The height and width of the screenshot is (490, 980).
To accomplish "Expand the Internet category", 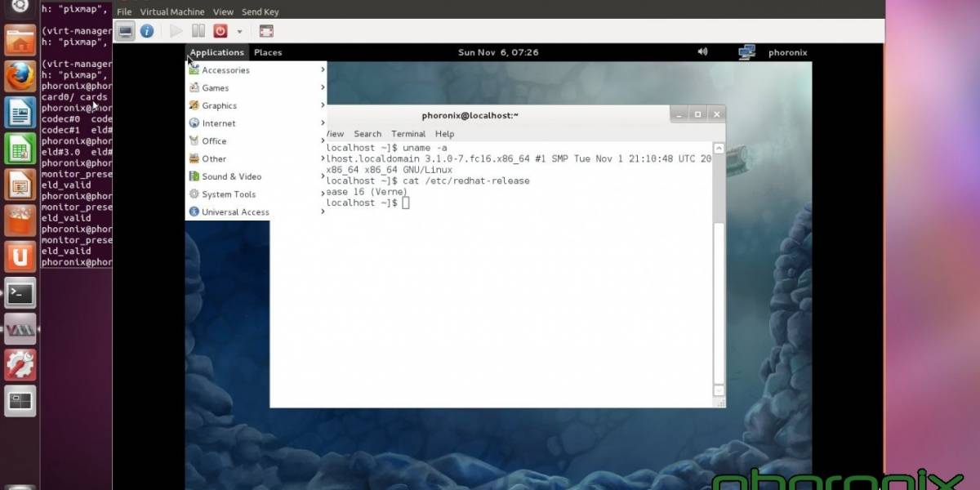I will point(256,123).
